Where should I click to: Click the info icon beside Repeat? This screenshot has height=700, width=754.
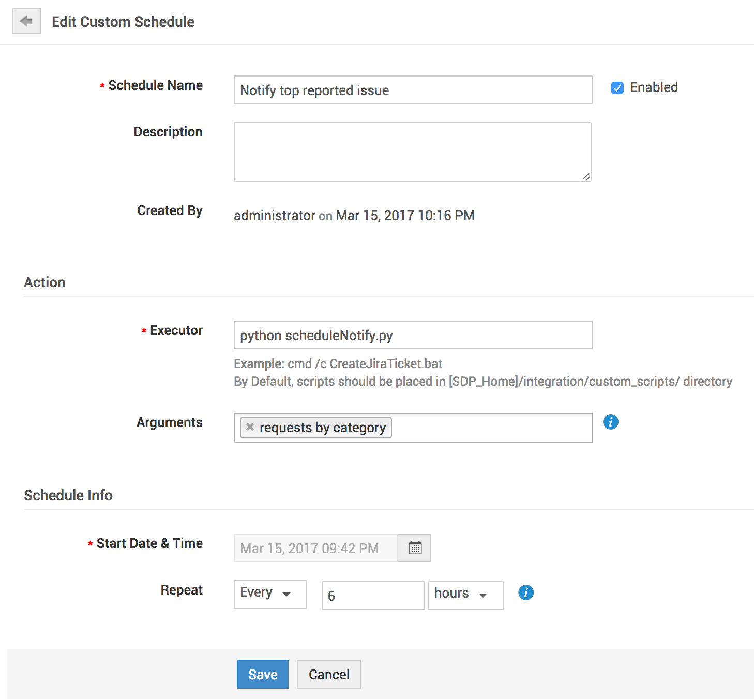coord(525,592)
